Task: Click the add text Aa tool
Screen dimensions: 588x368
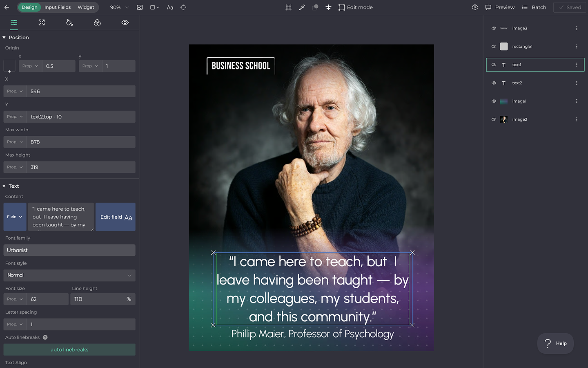Action: coord(170,7)
